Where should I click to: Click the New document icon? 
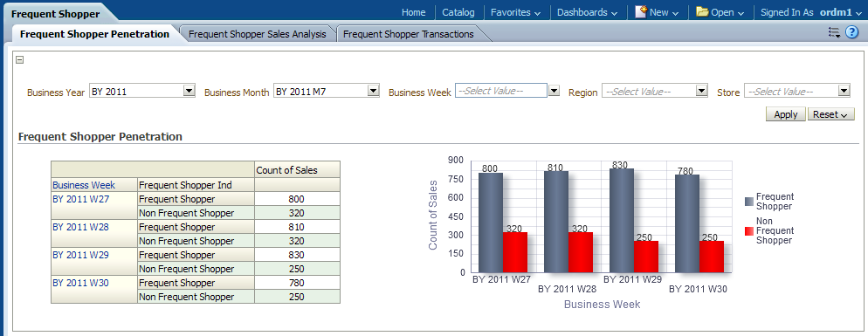click(641, 11)
